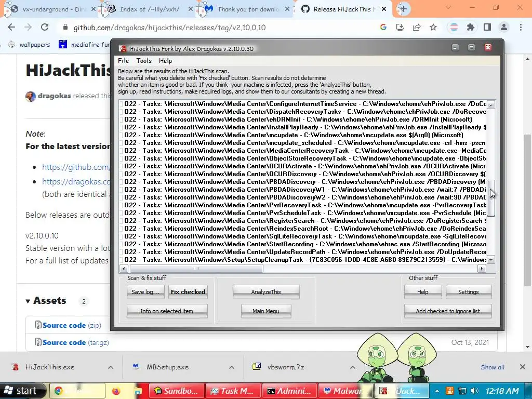Open the Sandbo... taskbar window

point(176,391)
